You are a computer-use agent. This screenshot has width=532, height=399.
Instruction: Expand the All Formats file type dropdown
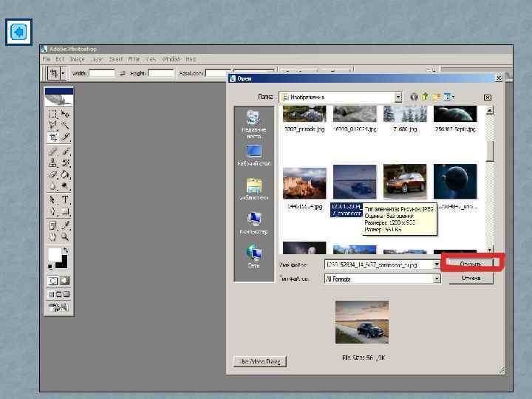tap(437, 279)
